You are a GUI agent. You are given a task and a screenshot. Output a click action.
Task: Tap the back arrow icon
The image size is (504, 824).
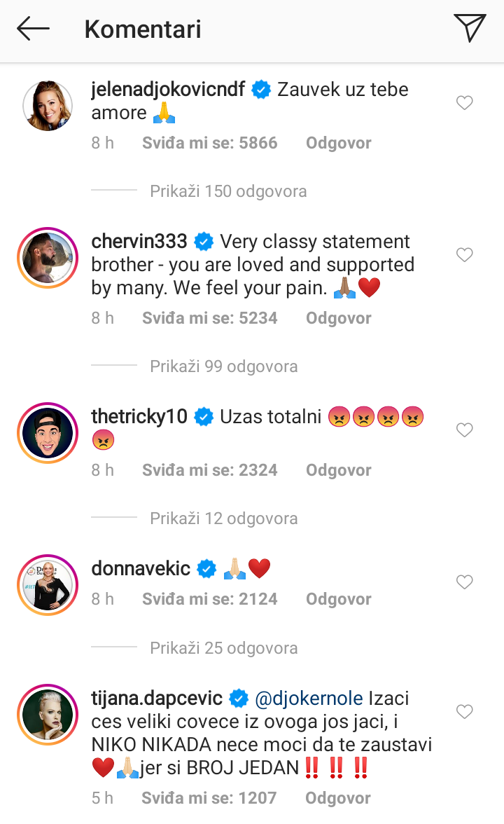pos(33,29)
